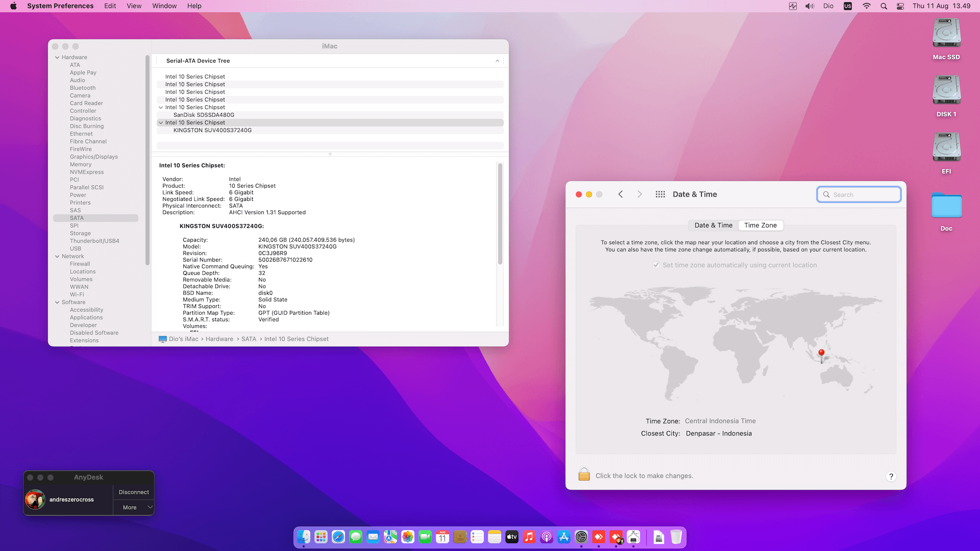Click the Disconnect button in AnyDesk
The width and height of the screenshot is (980, 551).
(134, 492)
